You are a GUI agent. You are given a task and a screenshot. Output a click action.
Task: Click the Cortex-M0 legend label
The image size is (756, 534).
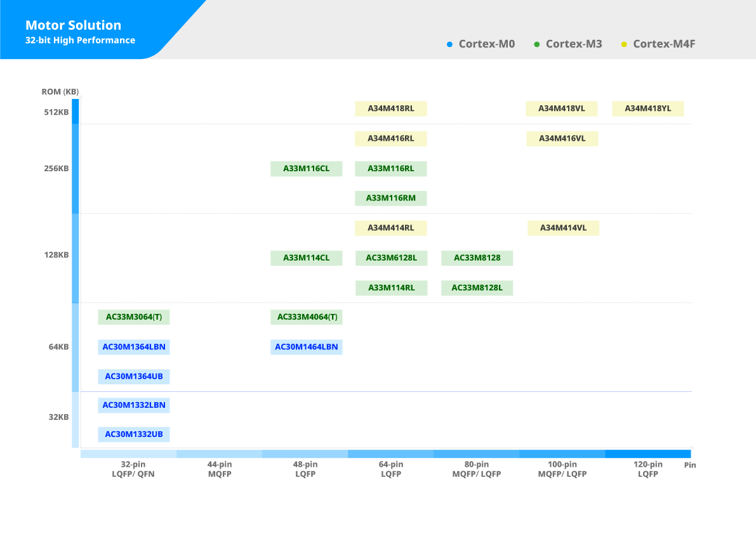click(x=487, y=44)
